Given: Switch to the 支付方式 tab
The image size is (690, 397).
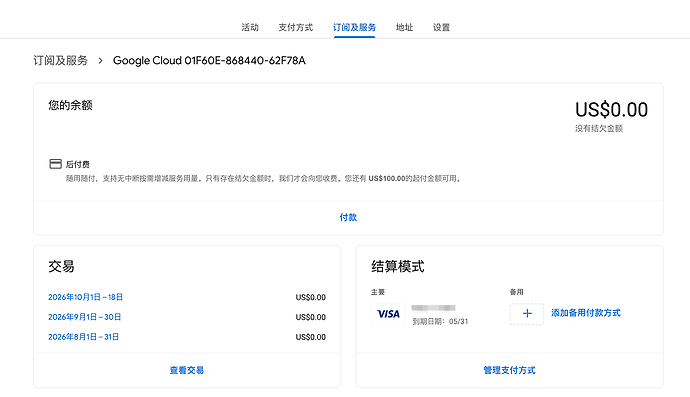Looking at the screenshot, I should click(x=296, y=27).
